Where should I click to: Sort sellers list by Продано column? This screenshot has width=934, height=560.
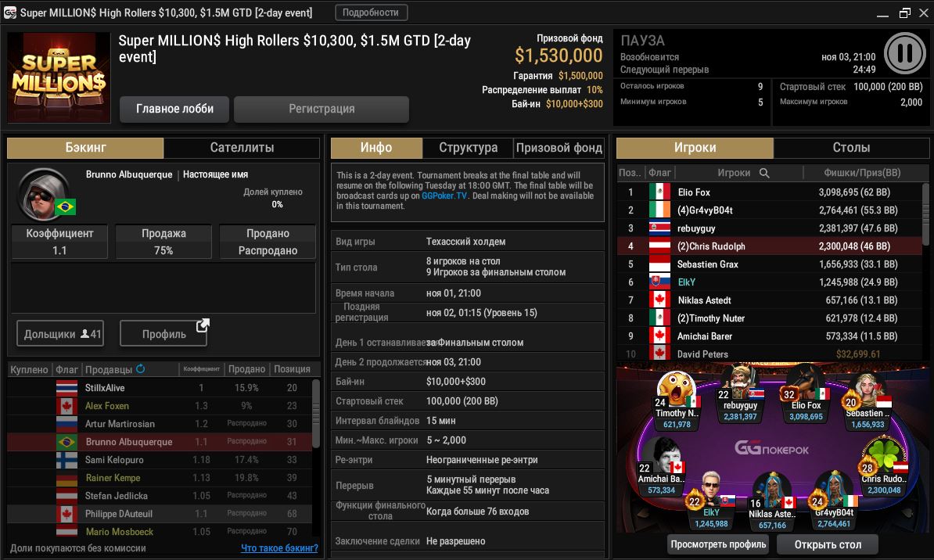click(246, 369)
